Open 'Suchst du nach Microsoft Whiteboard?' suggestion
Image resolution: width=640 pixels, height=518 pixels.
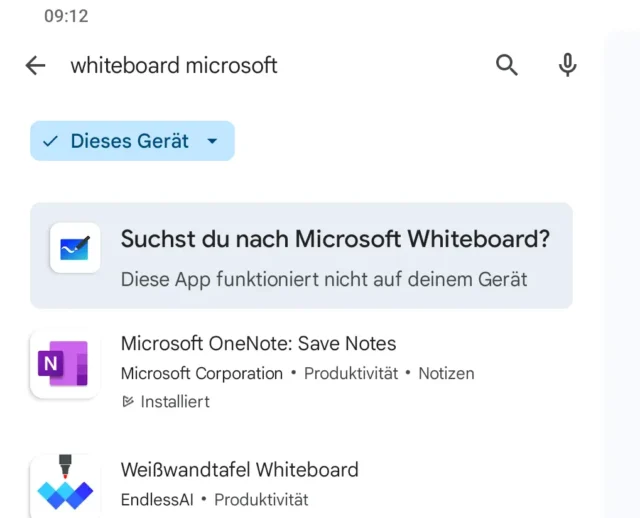[335, 240]
